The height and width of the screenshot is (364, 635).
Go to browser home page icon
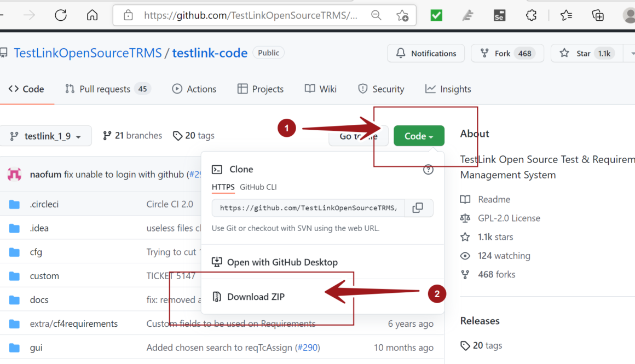92,15
